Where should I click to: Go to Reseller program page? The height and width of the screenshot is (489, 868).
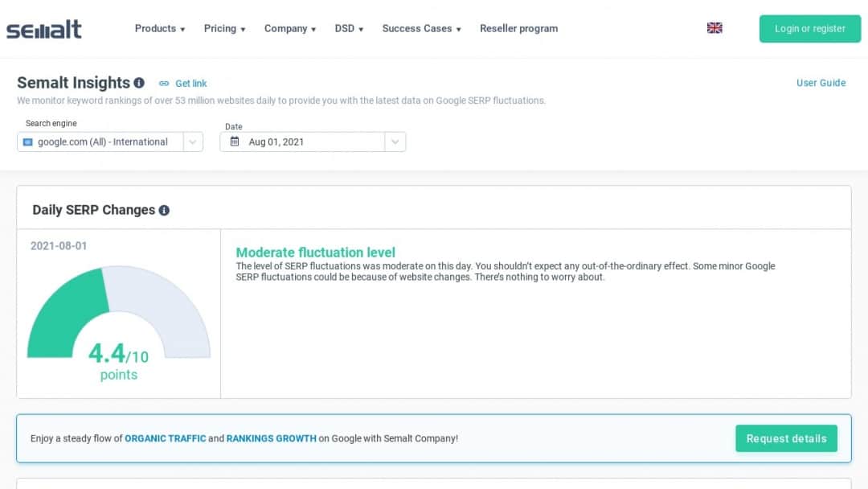click(518, 29)
